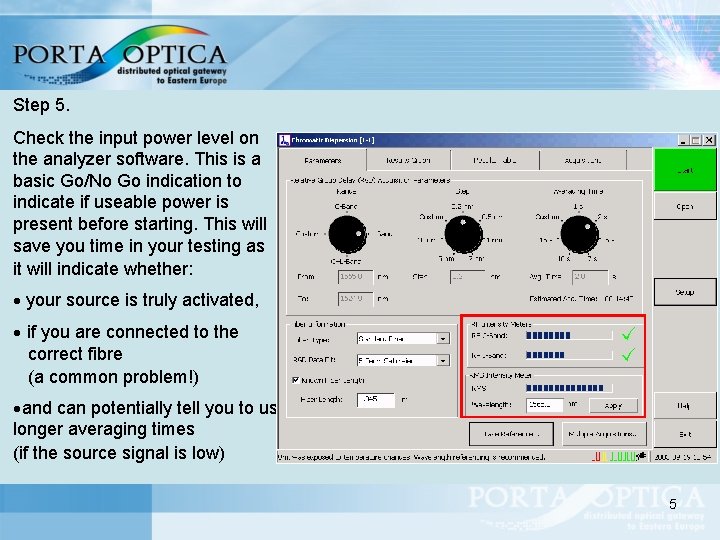This screenshot has height=540, width=720.
Task: Toggle the Known Fiber Length checkbox
Action: [296, 380]
